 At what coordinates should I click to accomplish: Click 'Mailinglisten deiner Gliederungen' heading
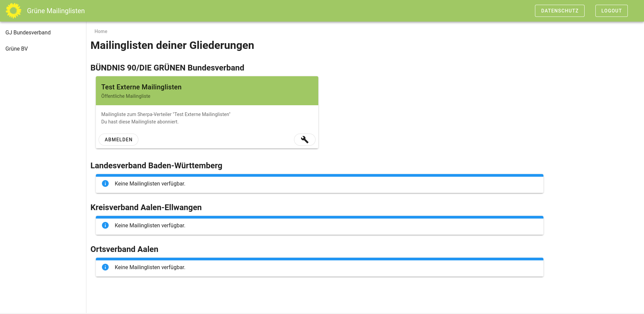coord(172,45)
